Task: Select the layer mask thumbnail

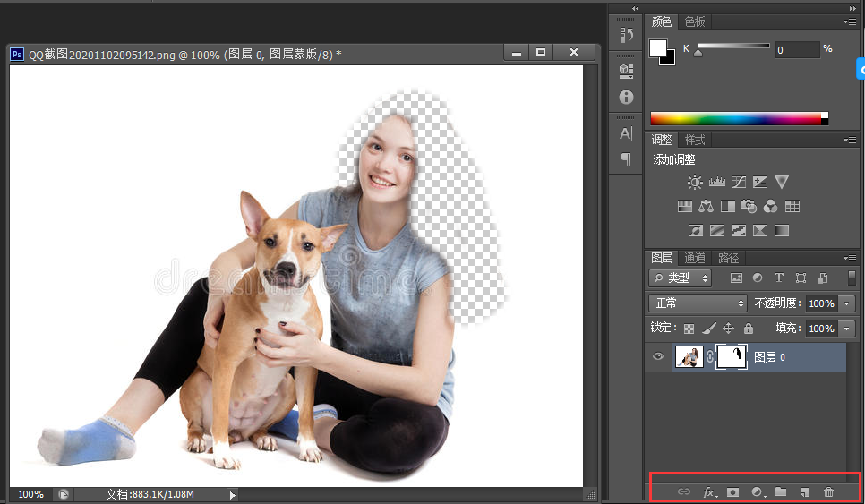Action: click(x=732, y=357)
